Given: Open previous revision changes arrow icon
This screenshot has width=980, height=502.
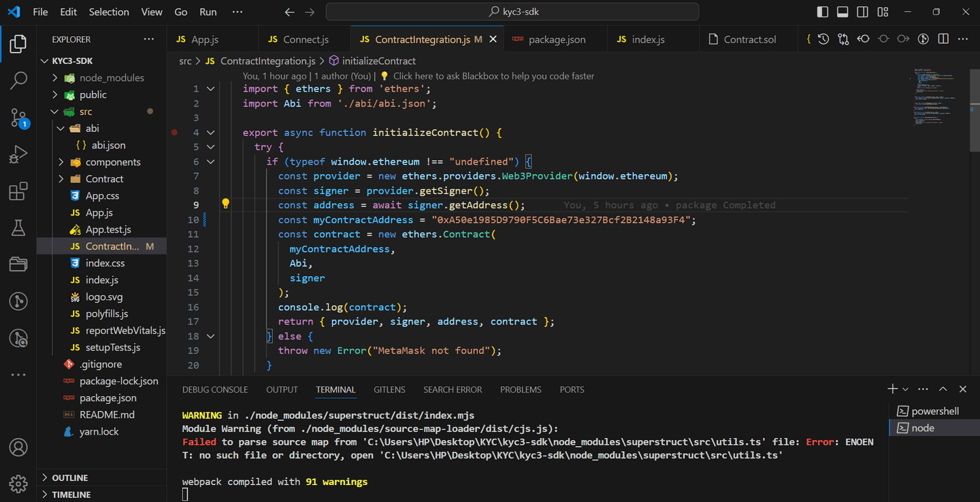Looking at the screenshot, I should [864, 39].
